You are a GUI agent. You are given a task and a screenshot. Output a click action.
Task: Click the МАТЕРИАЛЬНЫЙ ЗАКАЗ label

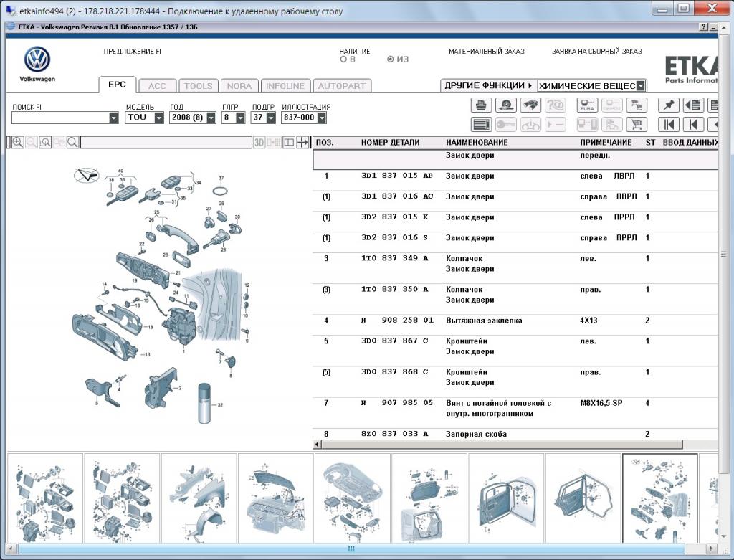point(487,52)
